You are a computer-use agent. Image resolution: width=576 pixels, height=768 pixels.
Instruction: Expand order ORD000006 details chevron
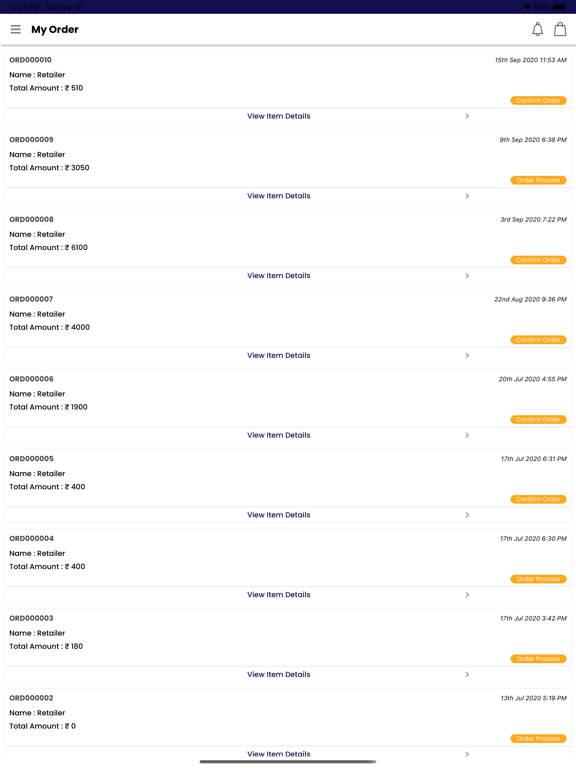pyautogui.click(x=467, y=435)
